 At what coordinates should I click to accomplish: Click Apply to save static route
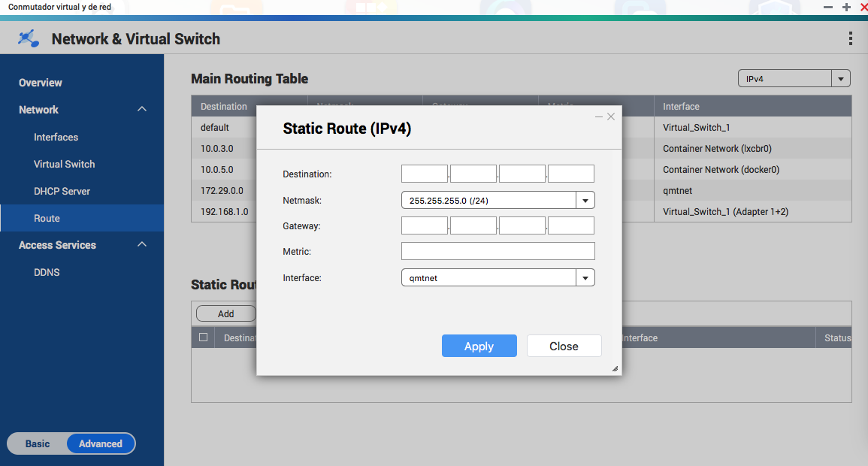pos(479,346)
